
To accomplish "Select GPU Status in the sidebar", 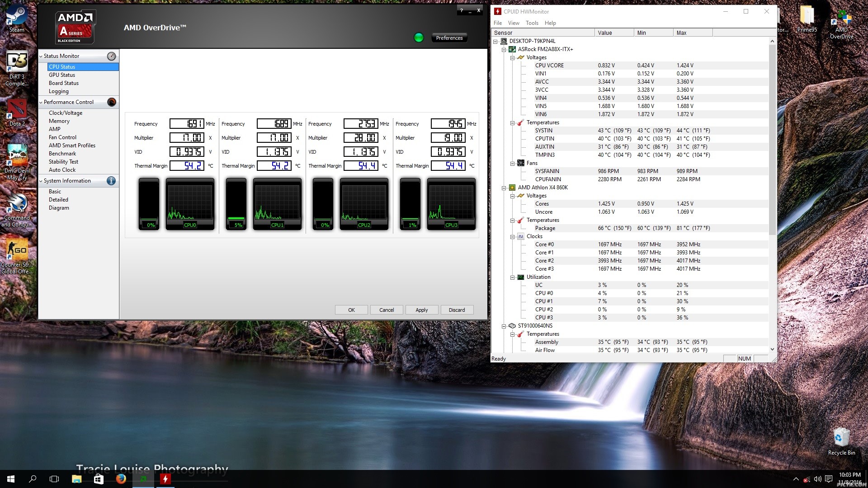I will point(62,75).
